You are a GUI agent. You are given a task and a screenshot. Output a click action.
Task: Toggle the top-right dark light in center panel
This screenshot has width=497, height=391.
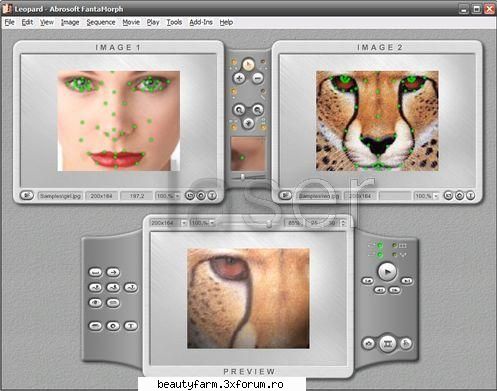(263, 61)
